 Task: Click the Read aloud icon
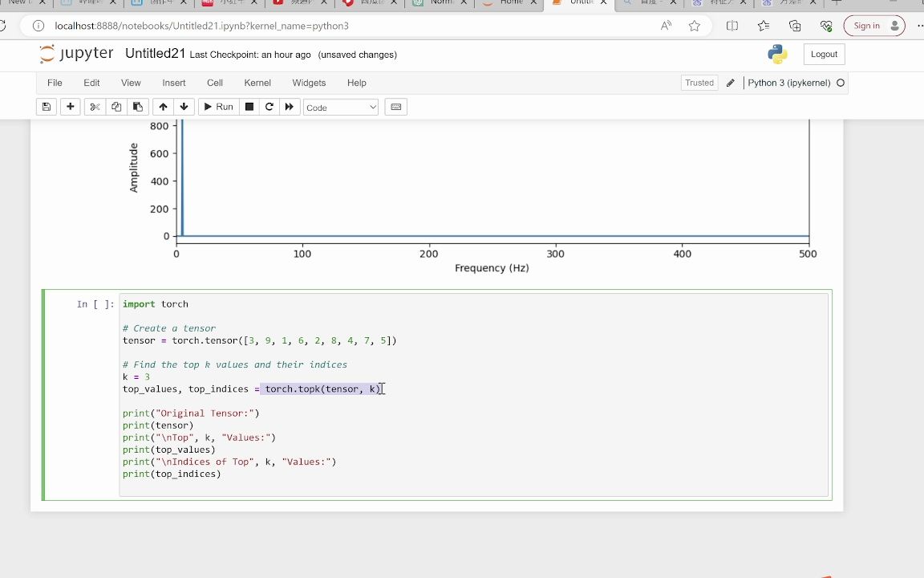[x=667, y=26]
